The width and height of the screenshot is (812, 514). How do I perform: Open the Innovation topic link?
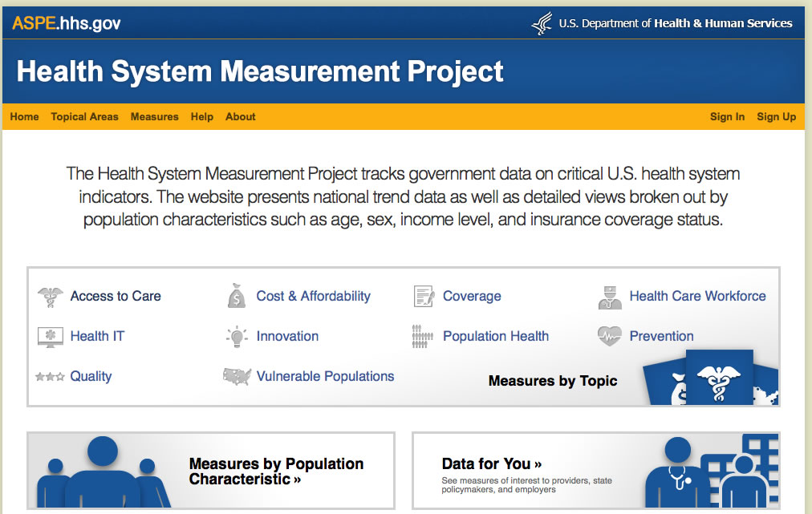tap(287, 337)
